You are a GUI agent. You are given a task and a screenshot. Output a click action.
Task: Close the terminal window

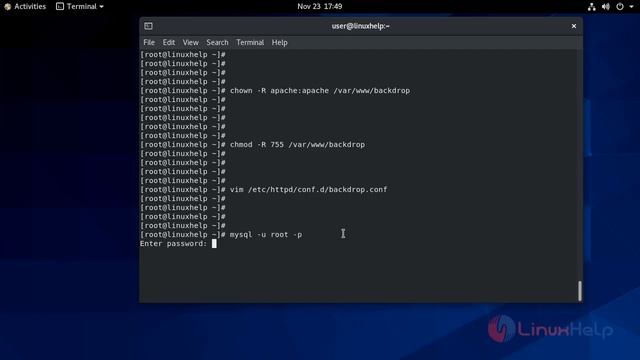[573, 26]
